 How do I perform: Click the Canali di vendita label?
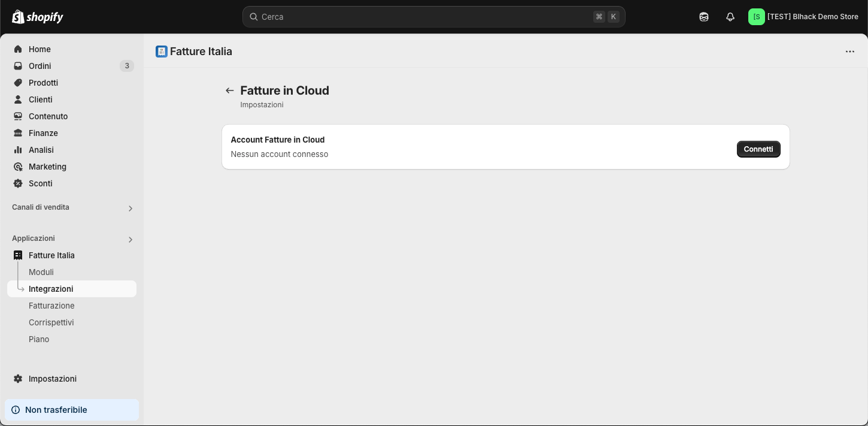(41, 207)
